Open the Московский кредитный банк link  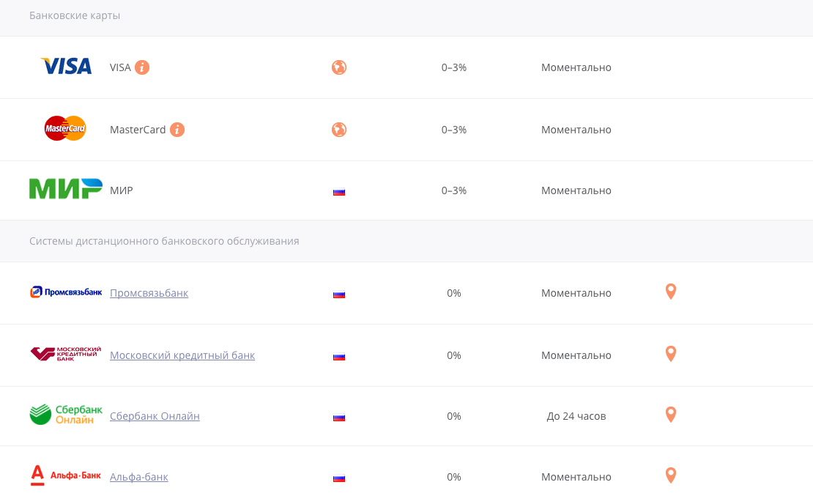pos(182,355)
